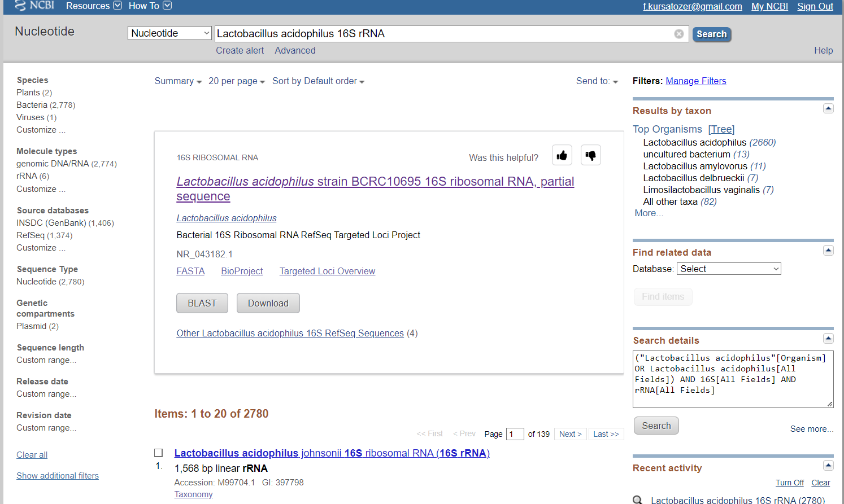Collapse the Results by taxon panel
Image resolution: width=844 pixels, height=504 pixels.
coord(828,108)
